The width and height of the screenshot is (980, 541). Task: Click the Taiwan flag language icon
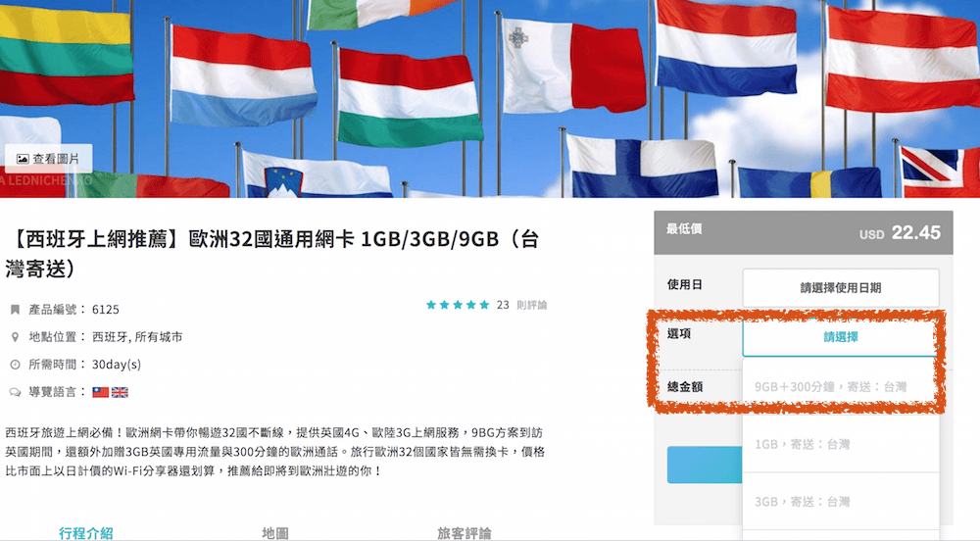pyautogui.click(x=100, y=392)
